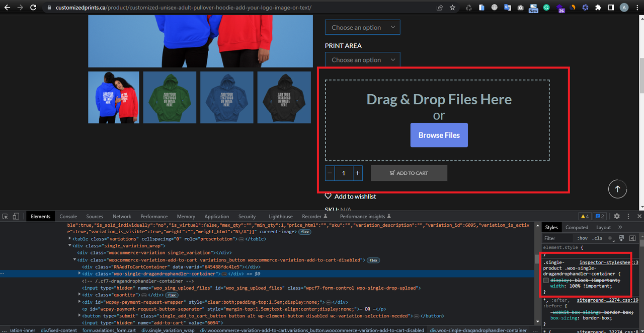
Task: Open the Extensions puzzle piece menu
Action: [x=598, y=8]
